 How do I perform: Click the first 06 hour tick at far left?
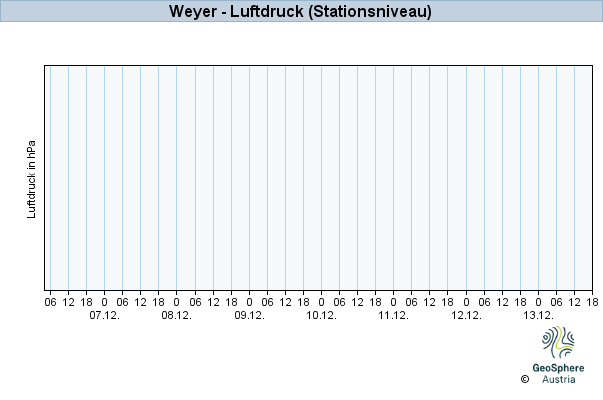[50, 302]
